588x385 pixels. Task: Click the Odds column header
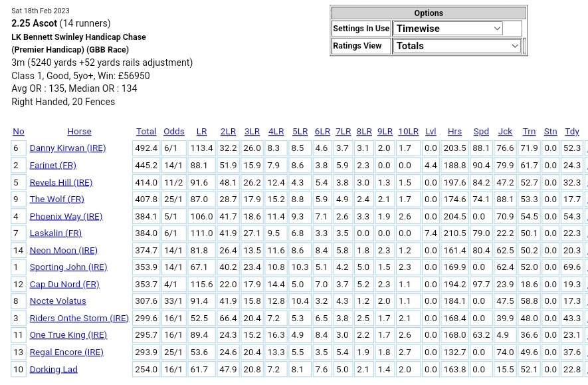(174, 132)
